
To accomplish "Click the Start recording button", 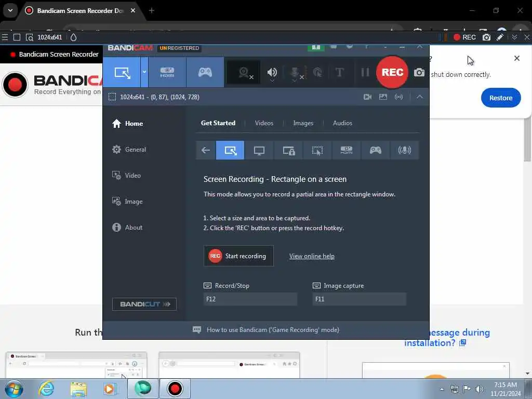I will click(238, 256).
